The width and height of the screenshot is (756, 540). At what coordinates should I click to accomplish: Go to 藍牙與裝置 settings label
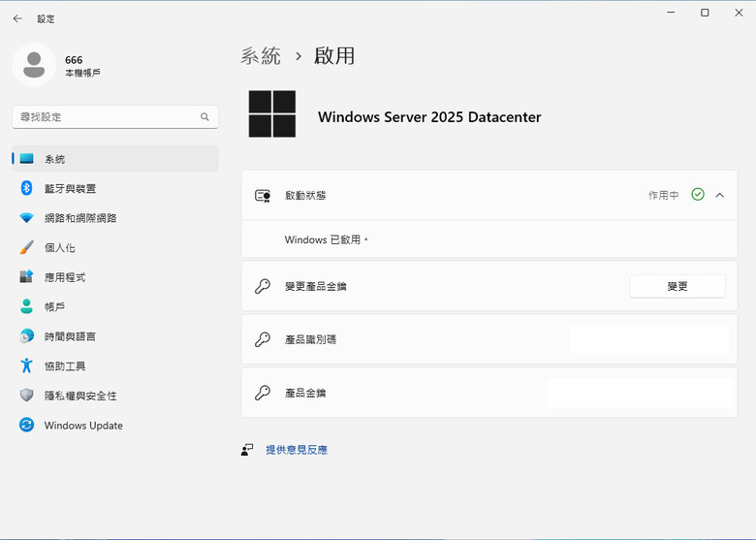70,188
